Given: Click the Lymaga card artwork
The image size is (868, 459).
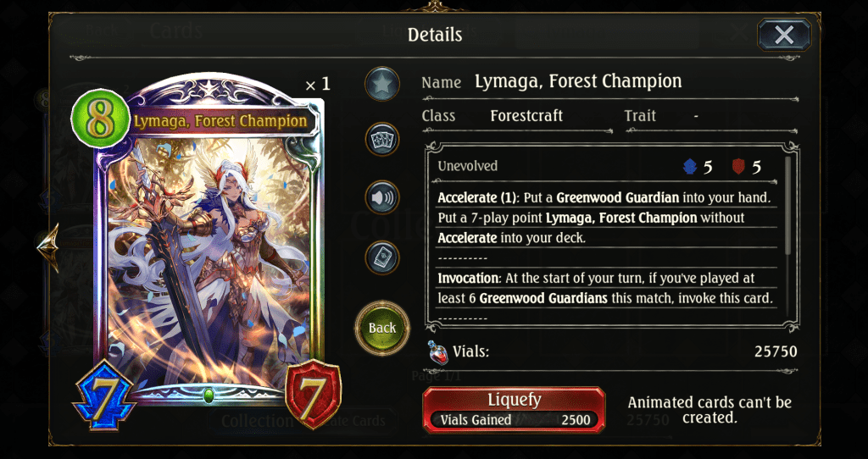Looking at the screenshot, I should point(209,260).
